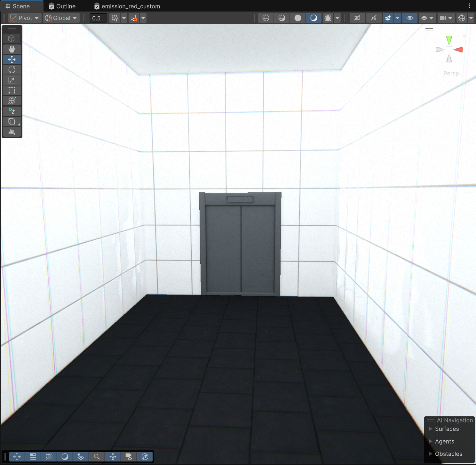Click the debug draw mode bug icon
The height and width of the screenshot is (465, 476).
click(x=328, y=18)
